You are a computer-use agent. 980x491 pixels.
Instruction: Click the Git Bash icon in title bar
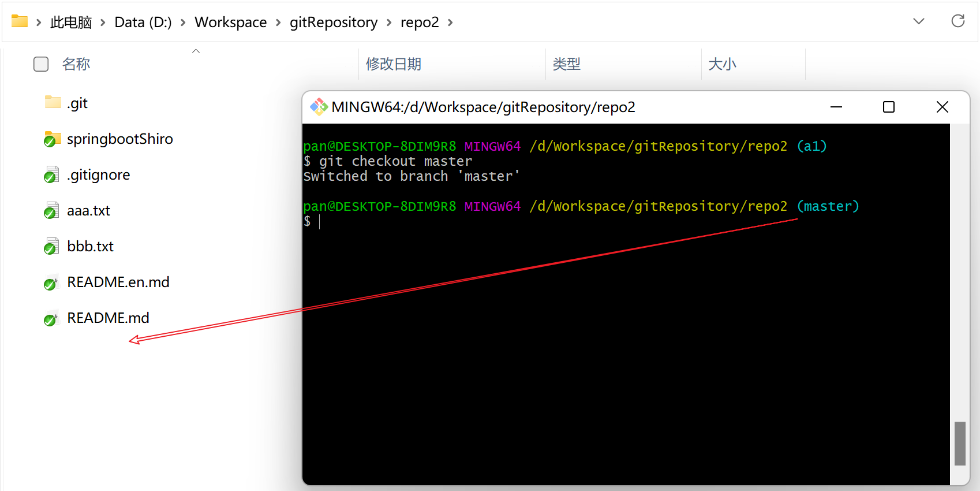coord(319,107)
